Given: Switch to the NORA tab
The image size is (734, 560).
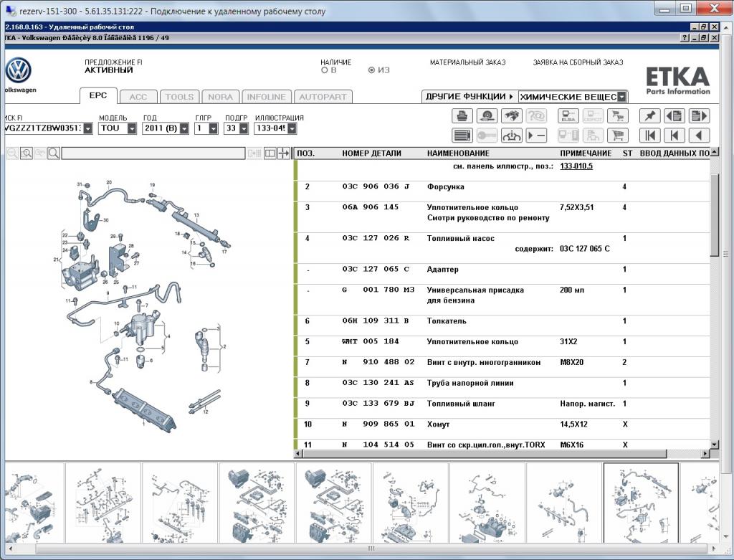Looking at the screenshot, I should coord(221,97).
